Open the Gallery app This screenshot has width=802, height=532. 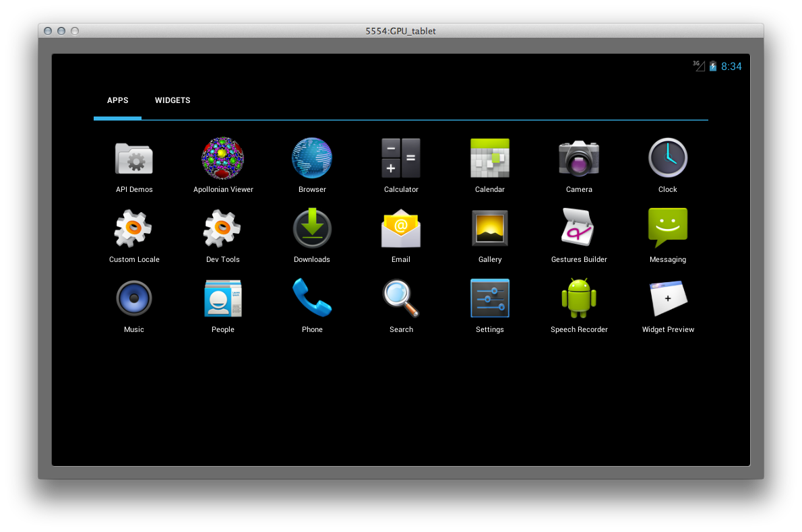[490, 229]
